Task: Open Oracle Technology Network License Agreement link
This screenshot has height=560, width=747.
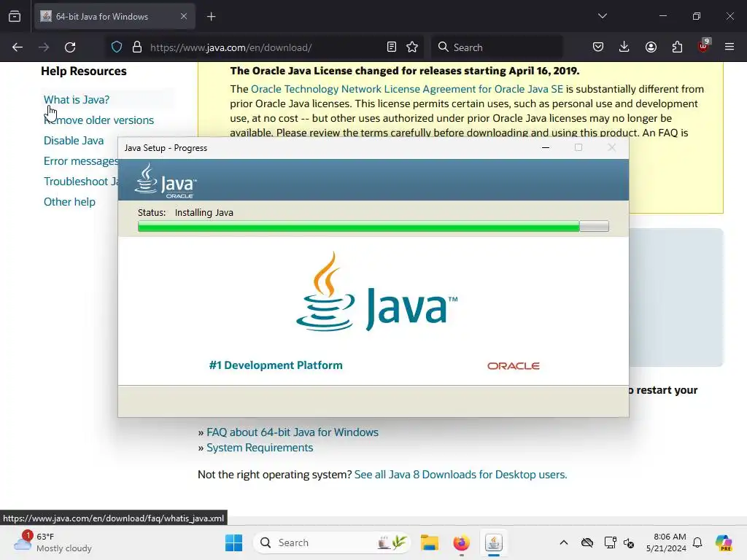Action: tap(407, 89)
